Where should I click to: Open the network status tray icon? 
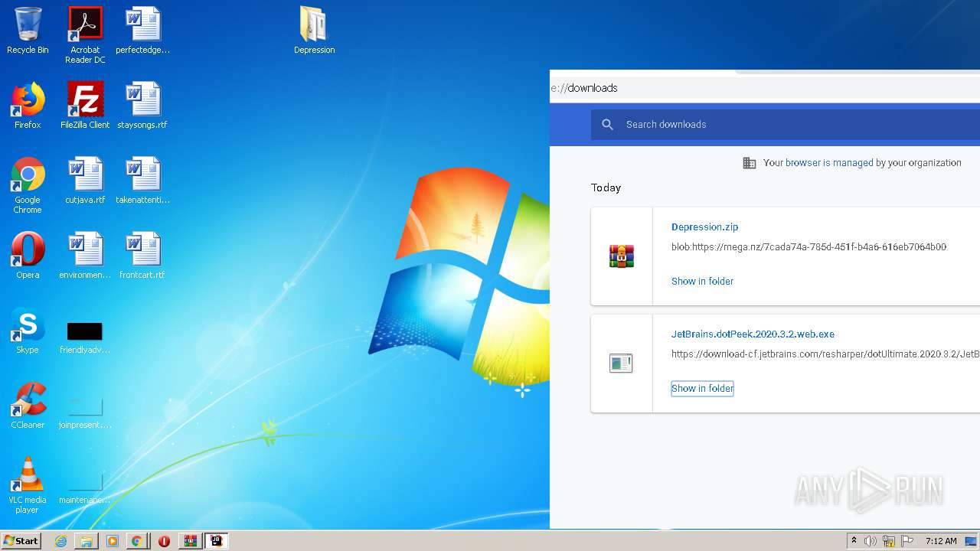[889, 541]
